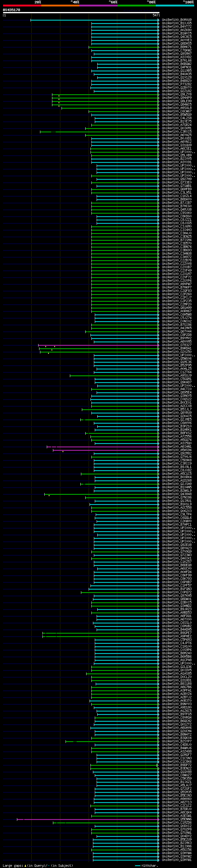Select the UniRef100_Q2JME5 label
Viewport: 197px width, 868px height.
pos(177,419)
